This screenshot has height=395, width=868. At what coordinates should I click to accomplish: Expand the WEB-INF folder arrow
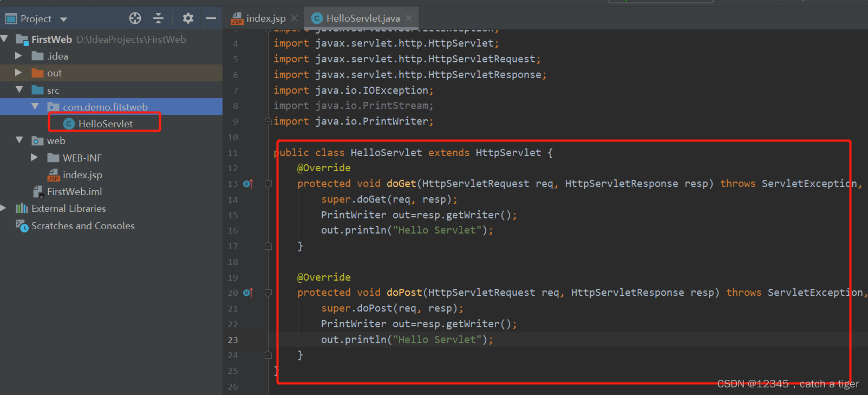coord(34,158)
